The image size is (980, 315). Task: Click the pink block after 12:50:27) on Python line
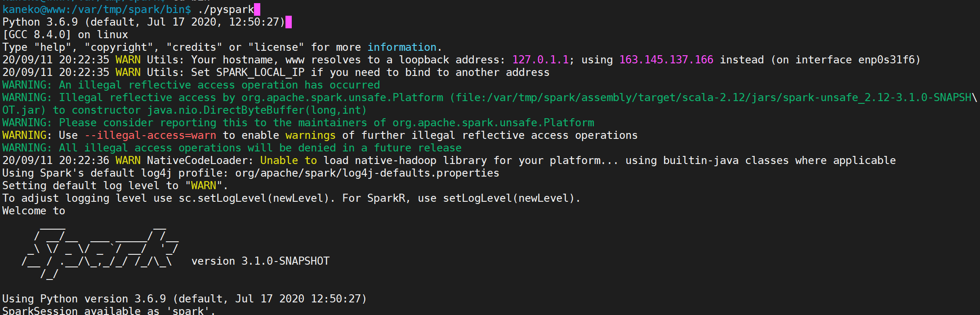coord(289,22)
